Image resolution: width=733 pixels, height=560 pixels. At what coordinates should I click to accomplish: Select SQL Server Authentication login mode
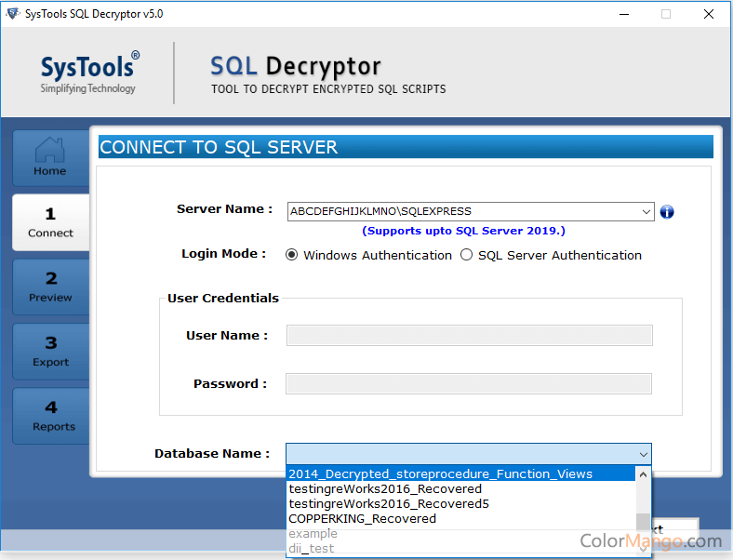click(467, 255)
